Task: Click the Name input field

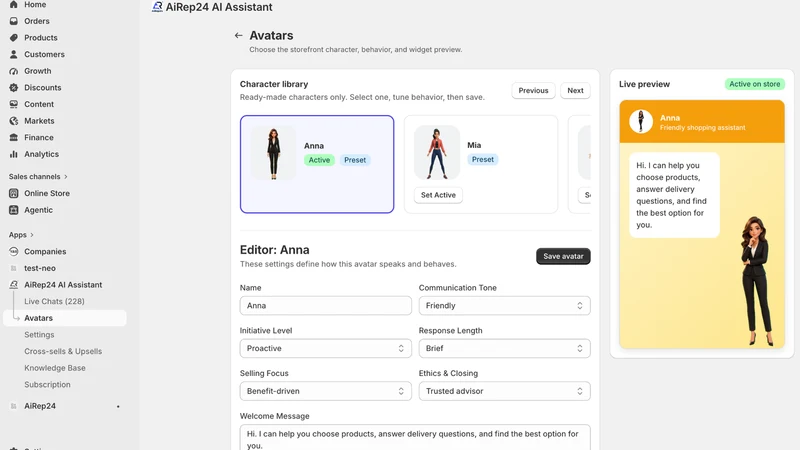Action: [x=326, y=306]
